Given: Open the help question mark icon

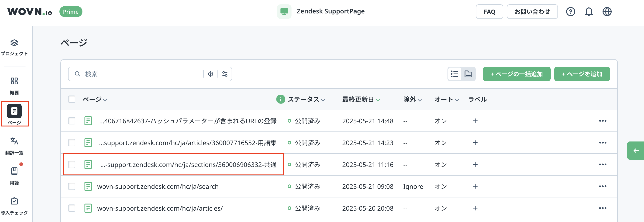Looking at the screenshot, I should click(x=570, y=12).
